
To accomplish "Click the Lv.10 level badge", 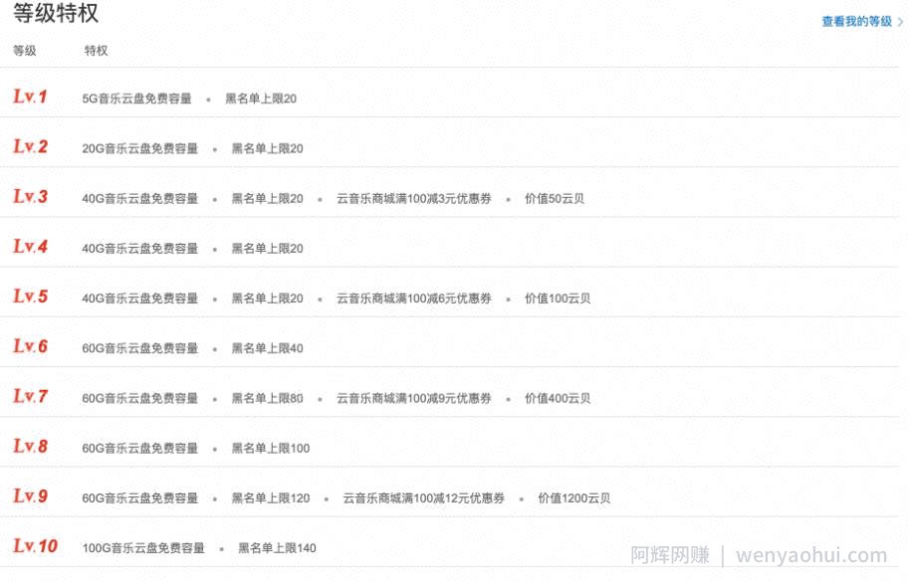I will [35, 545].
